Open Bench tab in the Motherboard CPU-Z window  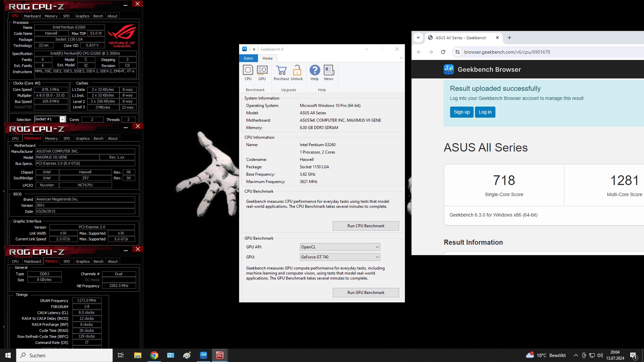(x=99, y=138)
